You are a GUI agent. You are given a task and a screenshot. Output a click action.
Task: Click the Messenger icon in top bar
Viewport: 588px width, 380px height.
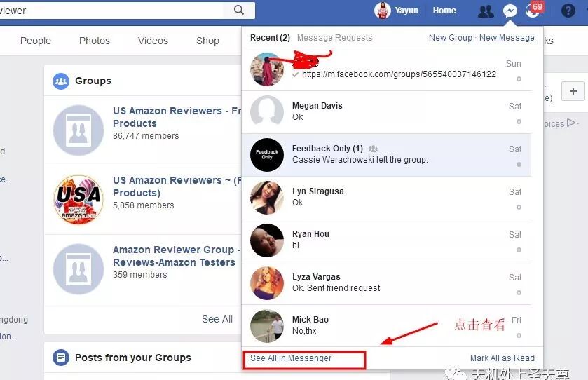(x=510, y=11)
